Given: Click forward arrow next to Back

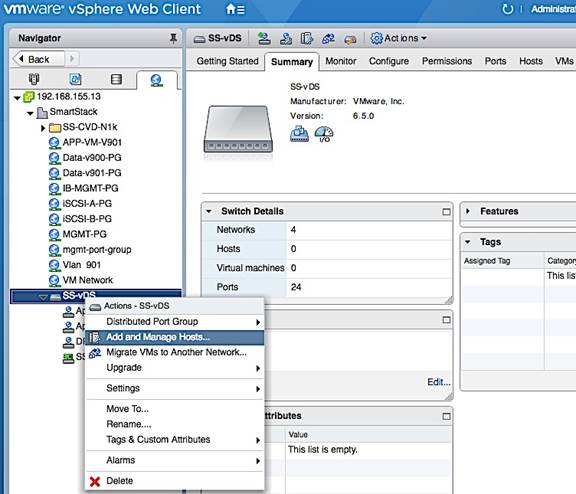Looking at the screenshot, I should point(72,59).
